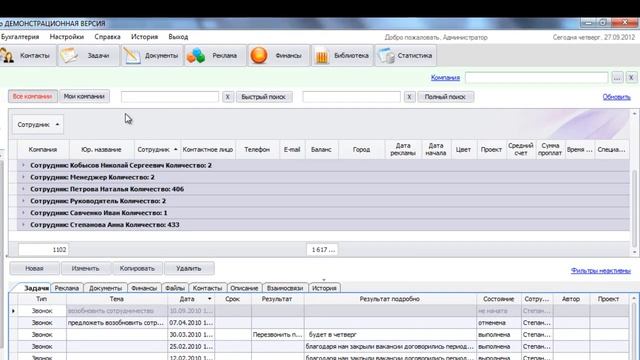This screenshot has width=640, height=360.
Task: Open the Реклама toolbar section
Action: click(x=215, y=56)
